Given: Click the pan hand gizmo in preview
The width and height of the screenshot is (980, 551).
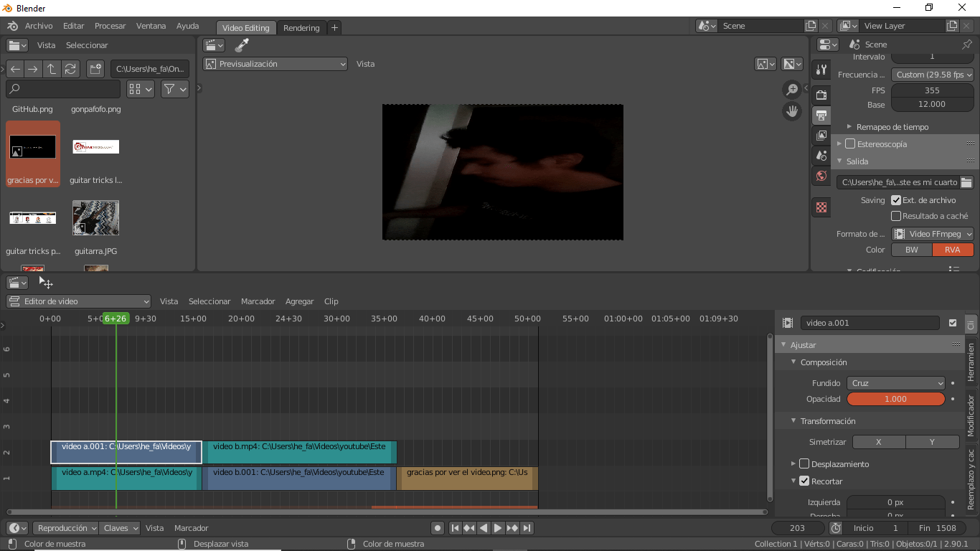Looking at the screenshot, I should point(792,111).
